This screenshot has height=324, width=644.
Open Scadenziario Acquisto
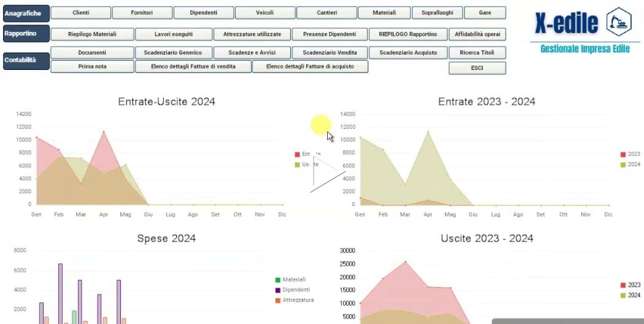point(408,53)
